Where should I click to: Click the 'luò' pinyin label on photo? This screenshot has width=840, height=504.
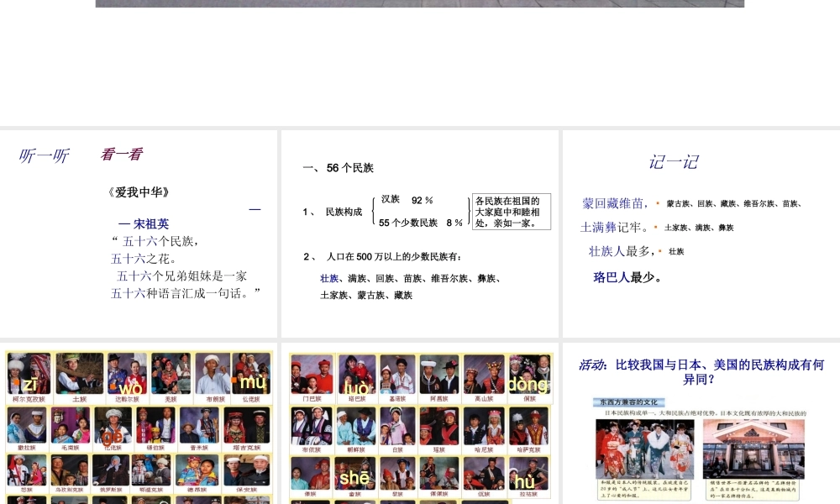click(x=357, y=387)
